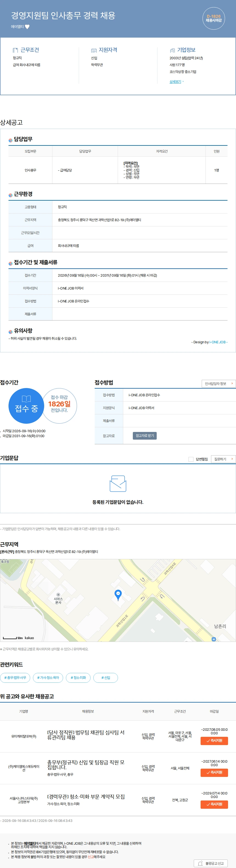Click the bus stop icon on map
This screenshot has width=236, height=868.
pyautogui.click(x=214, y=639)
